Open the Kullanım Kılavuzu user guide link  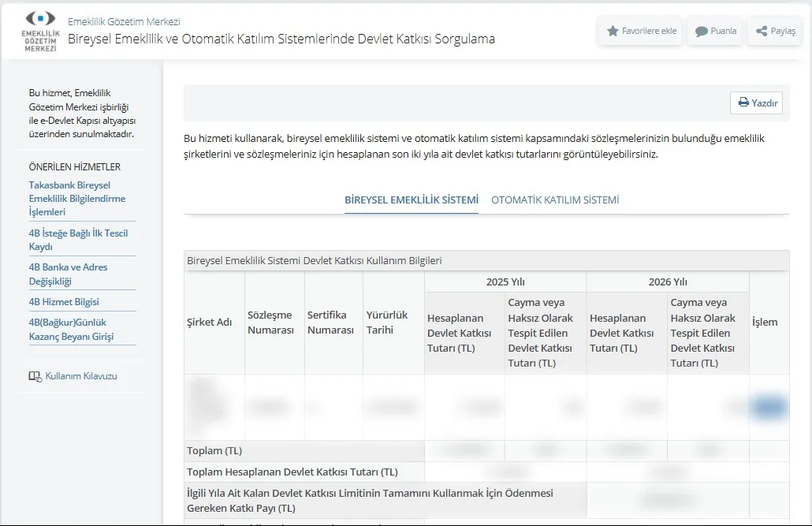point(80,376)
